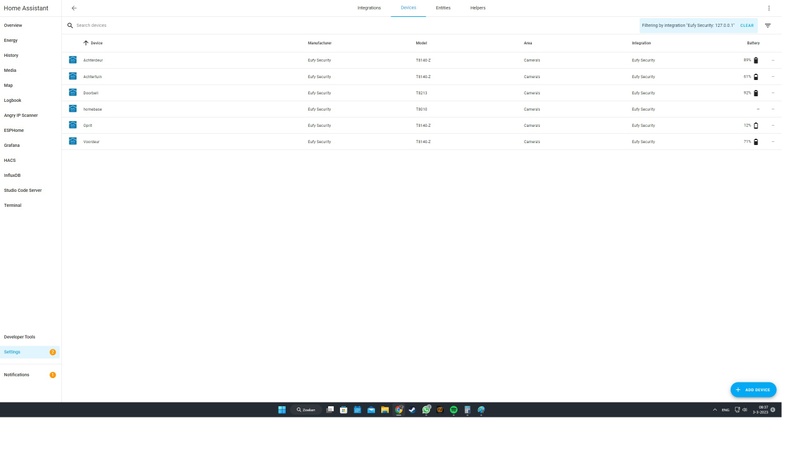Viewport: 800px width, 450px height.
Task: Open the Voordeur device row
Action: 421,142
